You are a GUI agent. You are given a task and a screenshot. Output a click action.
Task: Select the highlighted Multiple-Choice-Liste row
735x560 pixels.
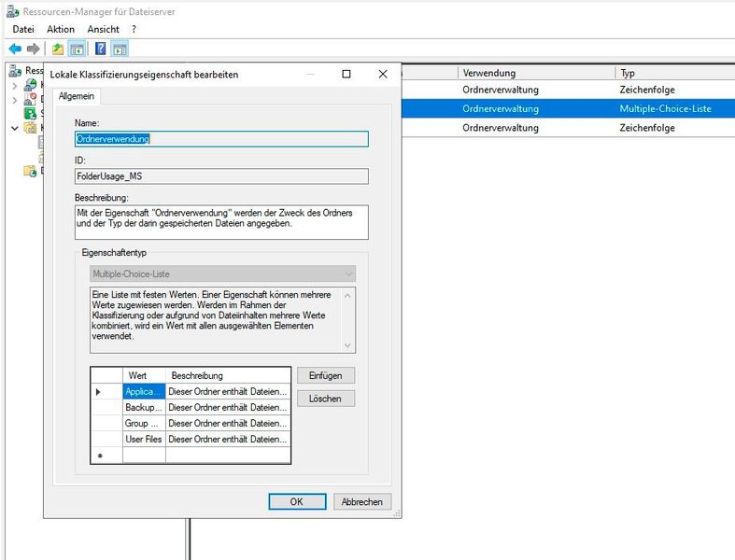pos(568,108)
